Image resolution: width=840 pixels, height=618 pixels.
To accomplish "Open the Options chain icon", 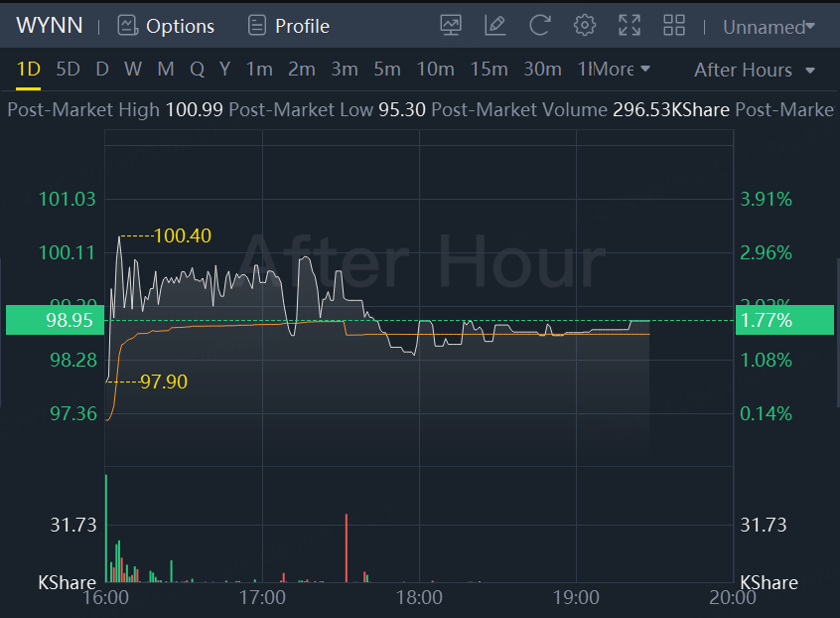I will 127,25.
